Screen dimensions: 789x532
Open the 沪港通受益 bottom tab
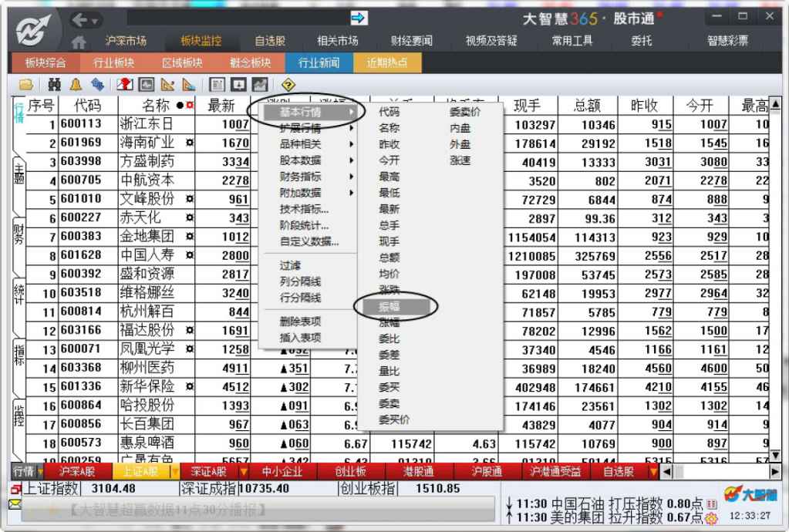point(555,472)
